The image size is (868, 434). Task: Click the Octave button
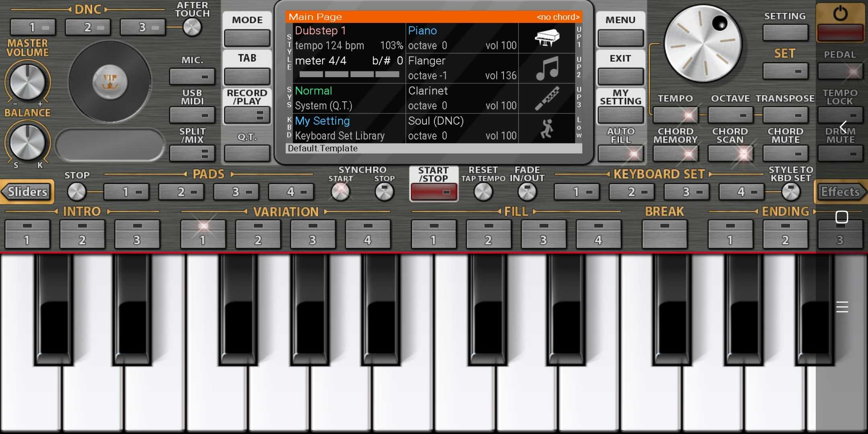click(730, 115)
